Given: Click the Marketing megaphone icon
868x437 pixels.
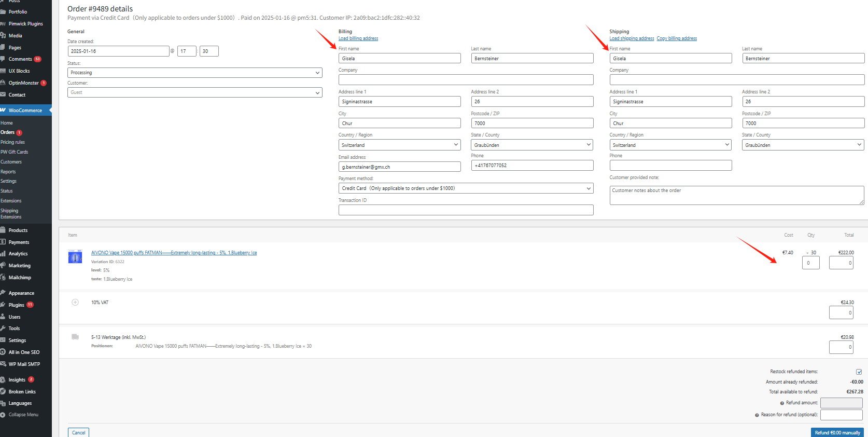Looking at the screenshot, I should 3,265.
